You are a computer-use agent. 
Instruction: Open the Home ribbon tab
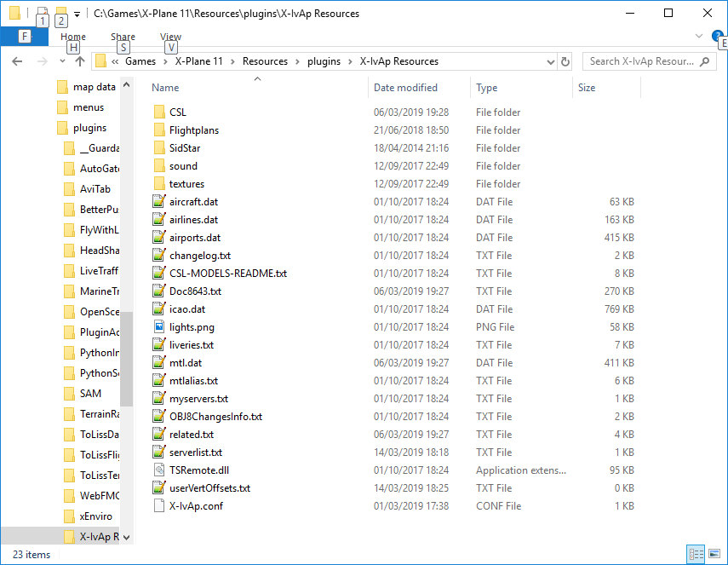[73, 37]
